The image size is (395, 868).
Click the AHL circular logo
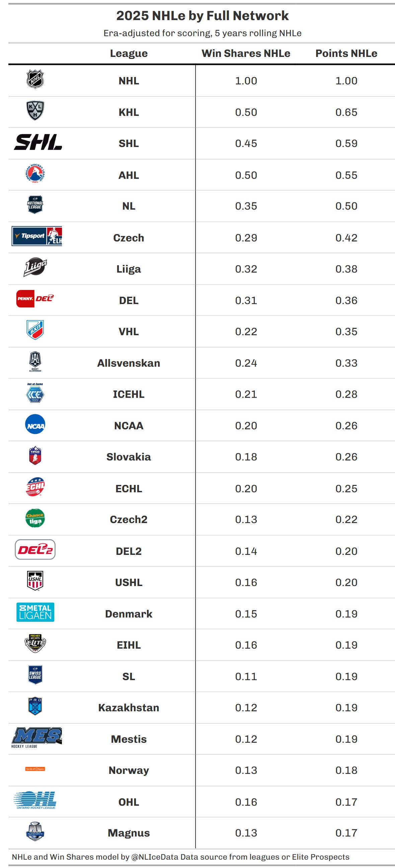pyautogui.click(x=35, y=173)
